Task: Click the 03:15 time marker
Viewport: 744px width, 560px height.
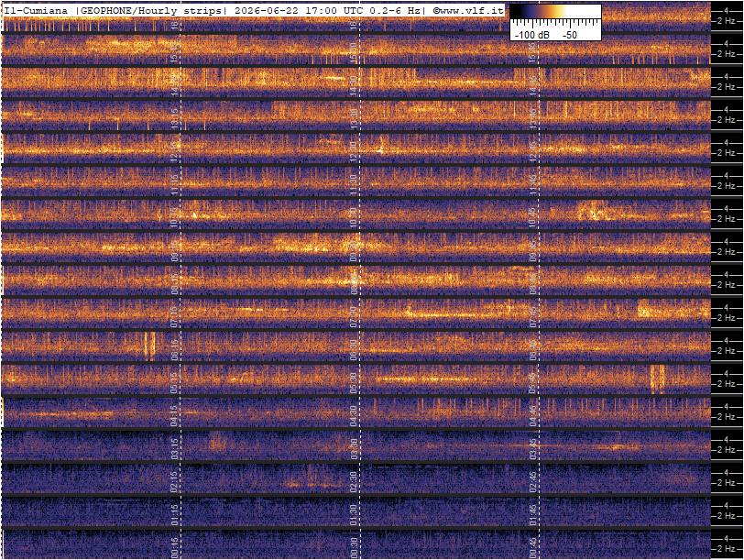Action: [x=176, y=449]
